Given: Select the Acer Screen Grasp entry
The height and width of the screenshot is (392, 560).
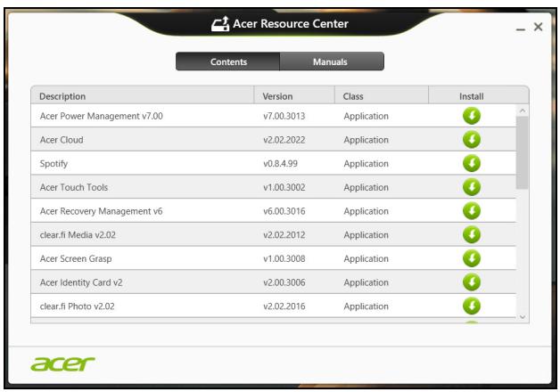Looking at the screenshot, I should 76,258.
